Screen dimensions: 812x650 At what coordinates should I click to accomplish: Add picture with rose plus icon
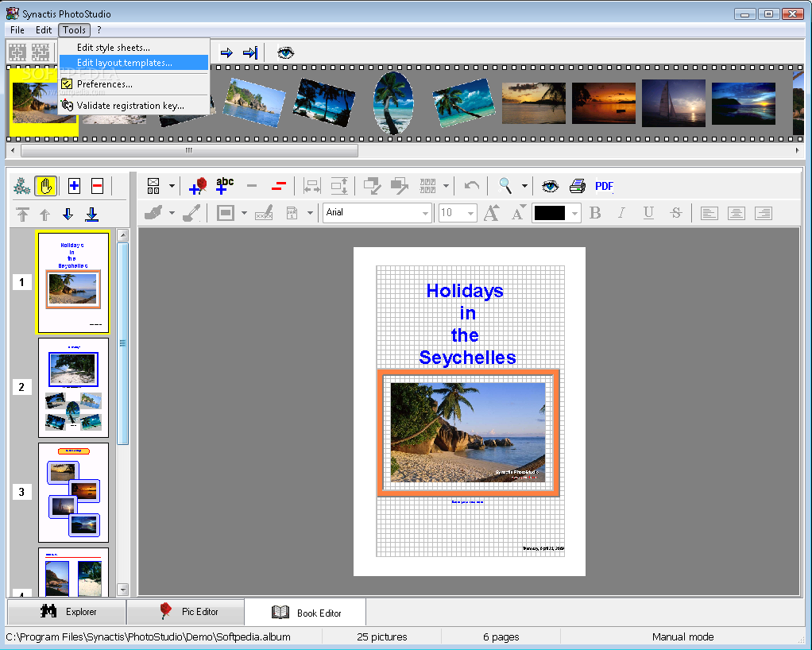[x=198, y=186]
